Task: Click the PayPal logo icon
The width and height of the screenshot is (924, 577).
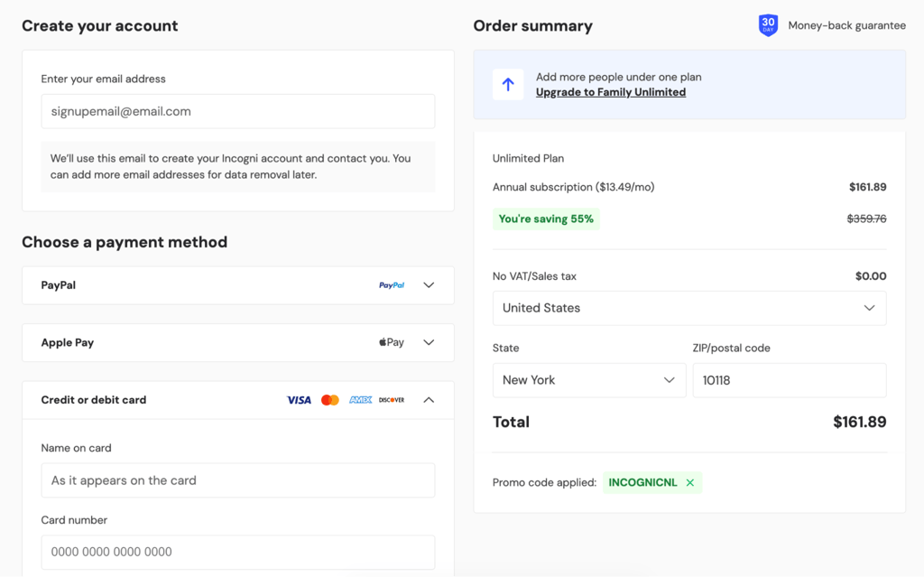Action: [x=392, y=285]
